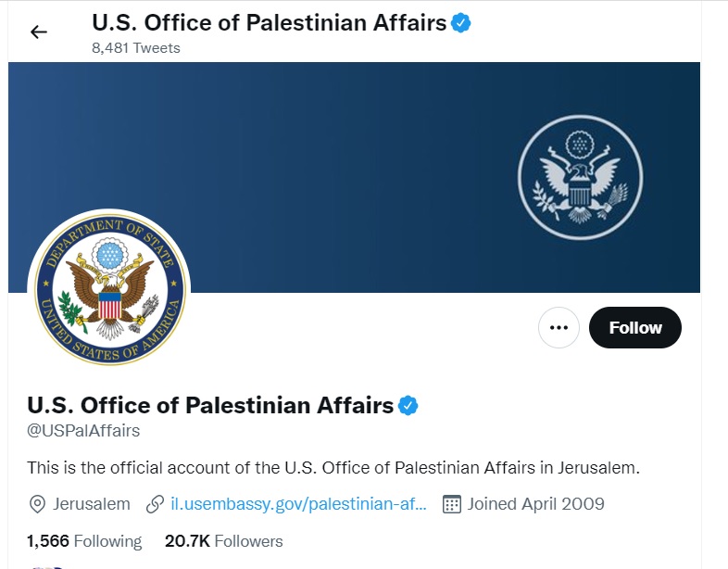Click the verified badge beside the profile name
The width and height of the screenshot is (728, 569).
(408, 405)
